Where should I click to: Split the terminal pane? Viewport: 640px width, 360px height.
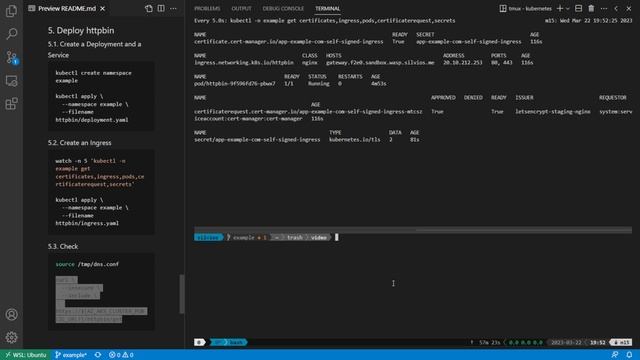point(578,9)
